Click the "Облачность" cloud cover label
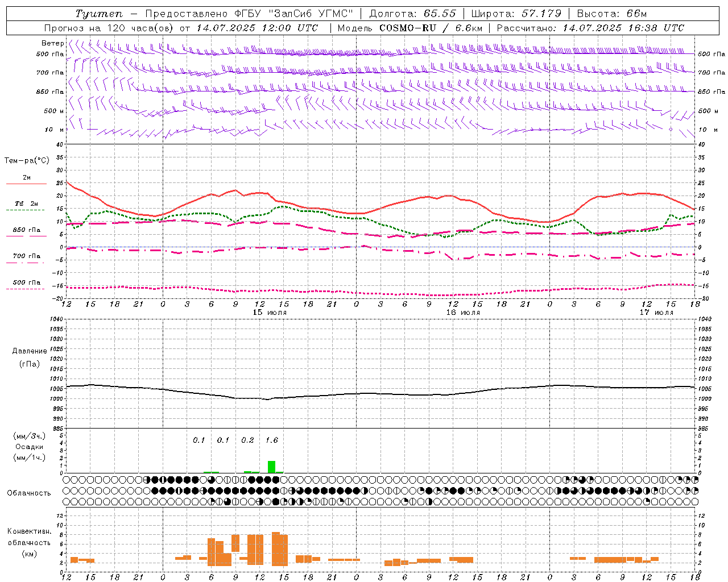This screenshot has width=728, height=582. [29, 493]
